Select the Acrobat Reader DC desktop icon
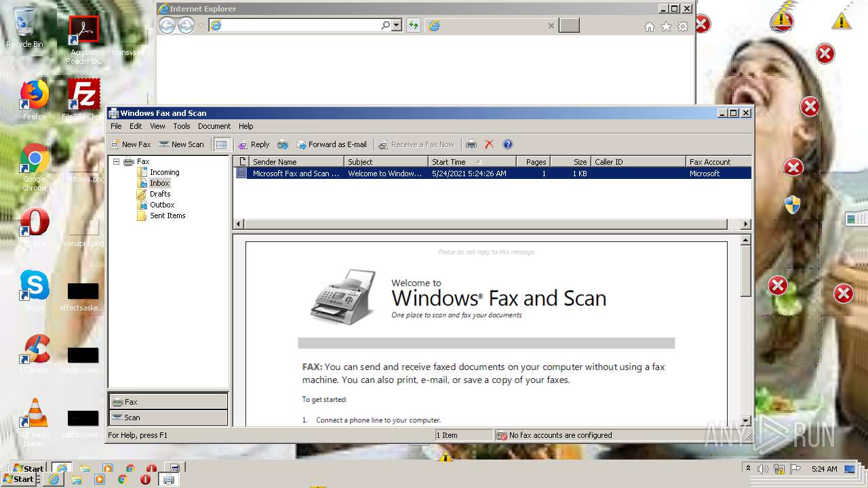The image size is (868, 488). [83, 39]
